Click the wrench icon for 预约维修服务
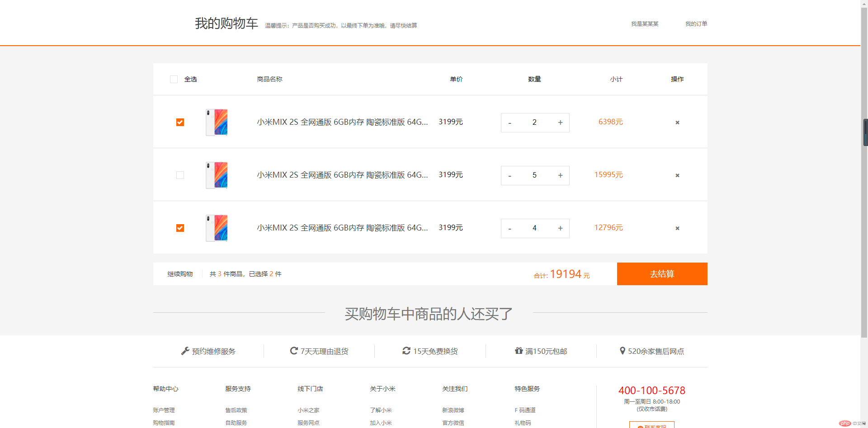The width and height of the screenshot is (868, 428). [185, 351]
